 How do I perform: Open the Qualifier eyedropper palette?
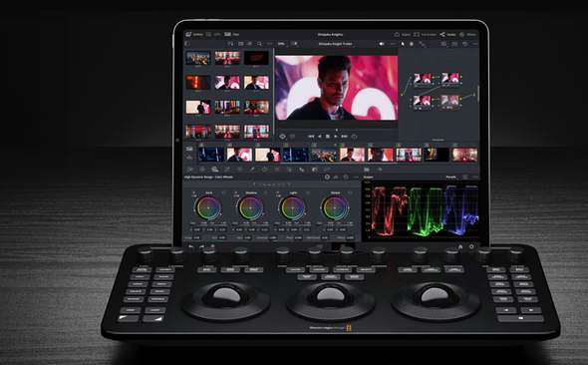[252, 170]
